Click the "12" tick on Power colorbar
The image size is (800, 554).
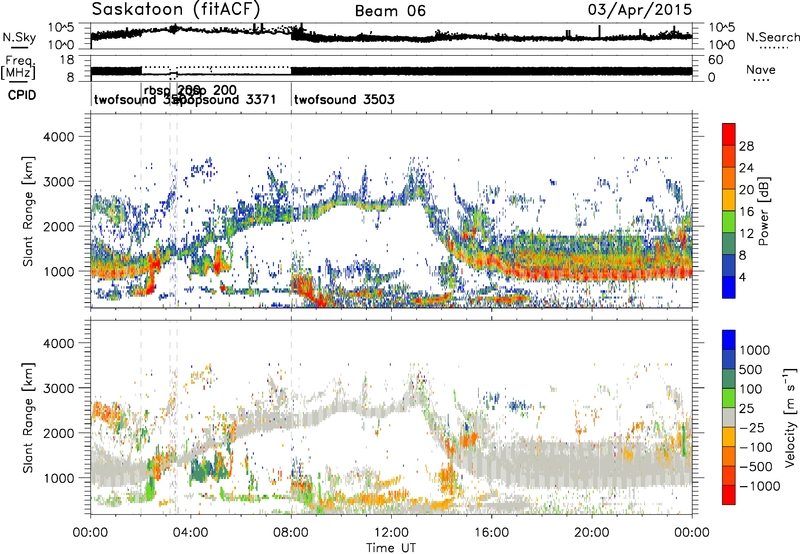(x=746, y=234)
